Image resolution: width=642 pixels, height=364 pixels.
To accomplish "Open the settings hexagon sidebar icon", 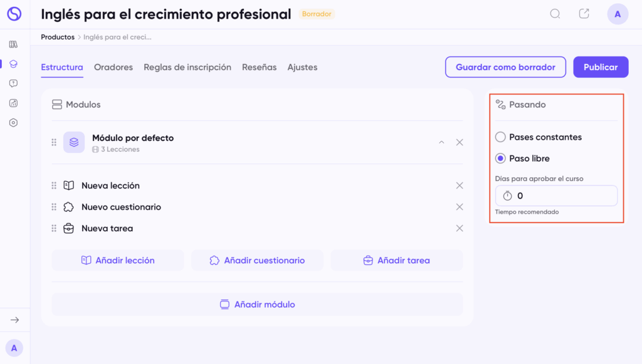I will click(14, 123).
